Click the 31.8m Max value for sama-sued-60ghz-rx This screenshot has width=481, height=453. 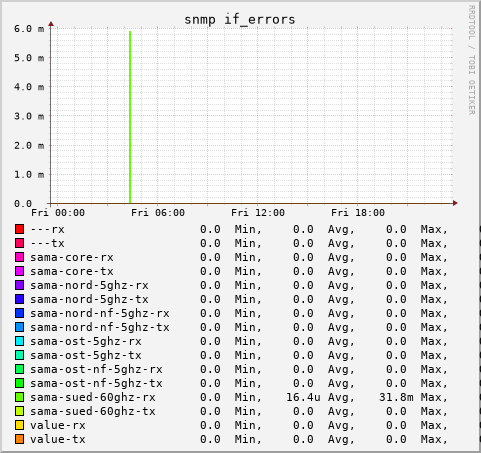pyautogui.click(x=396, y=397)
